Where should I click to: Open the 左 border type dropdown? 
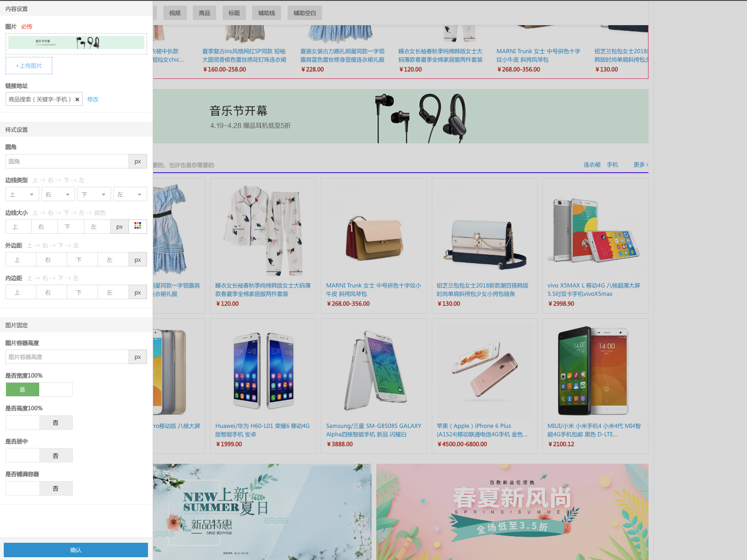[130, 194]
